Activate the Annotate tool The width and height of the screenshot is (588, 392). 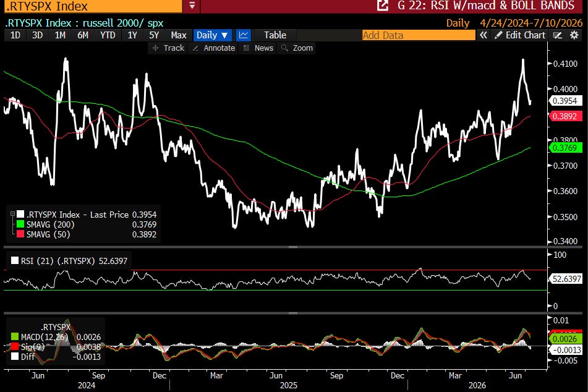click(214, 48)
